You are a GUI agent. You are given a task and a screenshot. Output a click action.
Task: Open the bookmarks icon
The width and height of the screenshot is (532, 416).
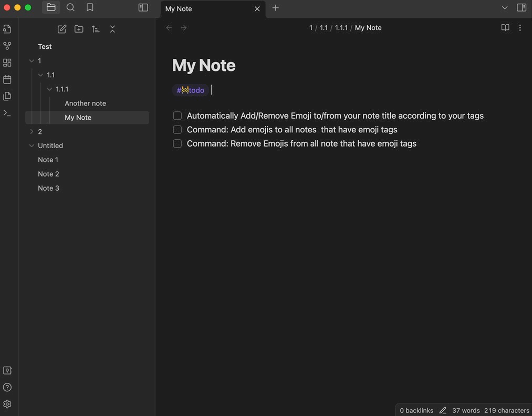90,7
